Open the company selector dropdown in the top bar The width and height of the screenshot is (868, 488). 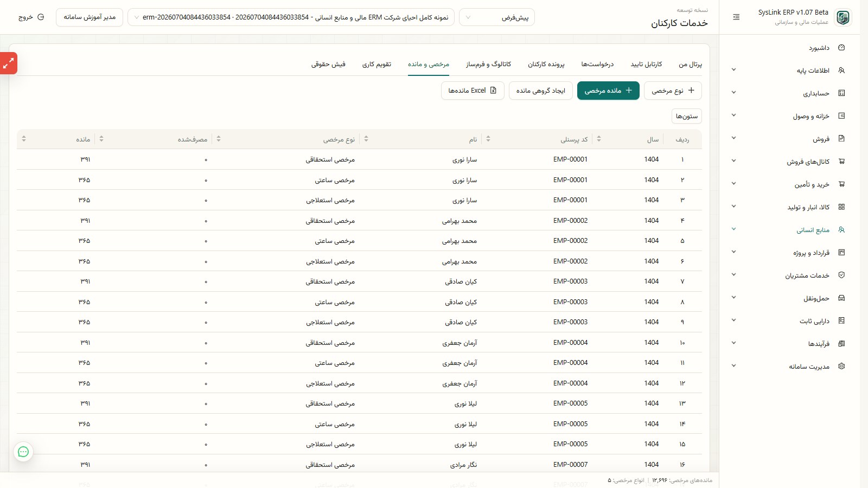pyautogui.click(x=291, y=17)
